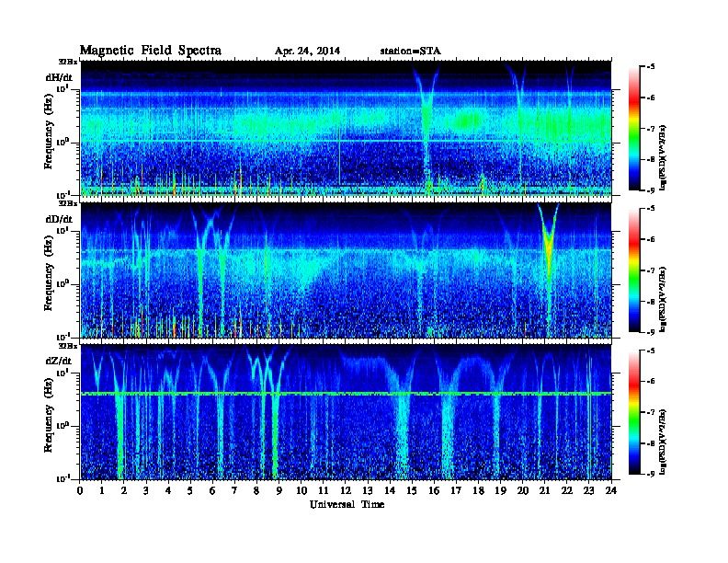Screen dimensions: 728x563
Task: Click the dD/dt spectrogram panel
Action: pyautogui.click(x=346, y=270)
